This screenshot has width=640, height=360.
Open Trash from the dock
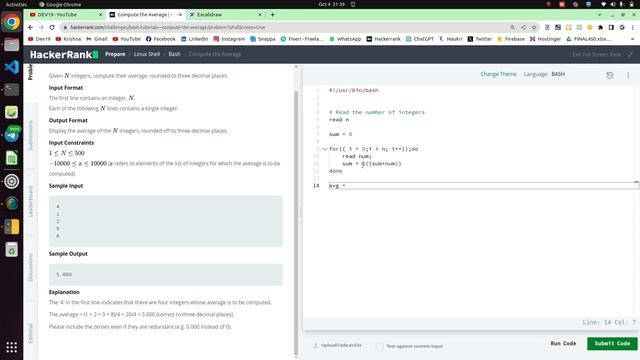11,249
